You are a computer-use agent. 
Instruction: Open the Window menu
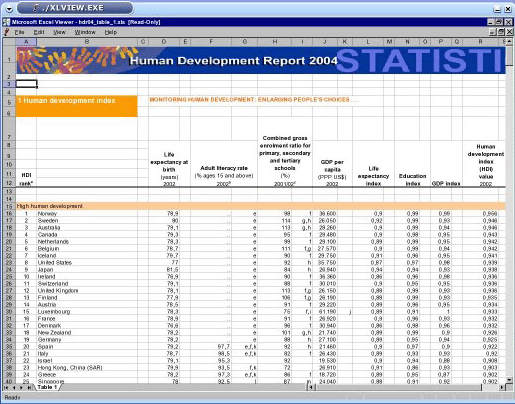point(85,32)
